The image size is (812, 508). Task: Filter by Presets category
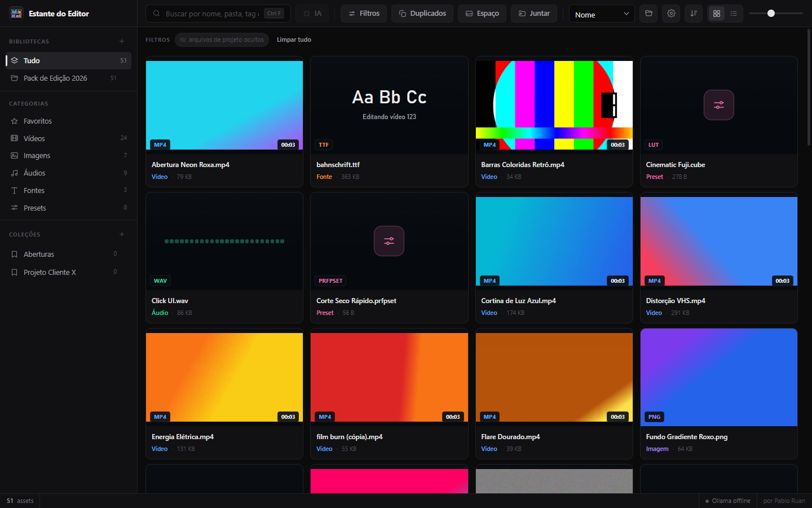pyautogui.click(x=69, y=208)
